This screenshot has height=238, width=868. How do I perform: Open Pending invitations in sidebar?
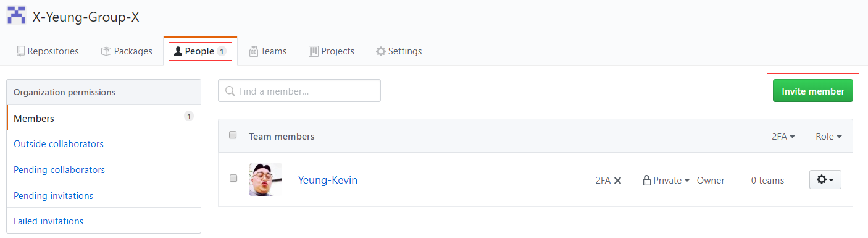(x=53, y=195)
